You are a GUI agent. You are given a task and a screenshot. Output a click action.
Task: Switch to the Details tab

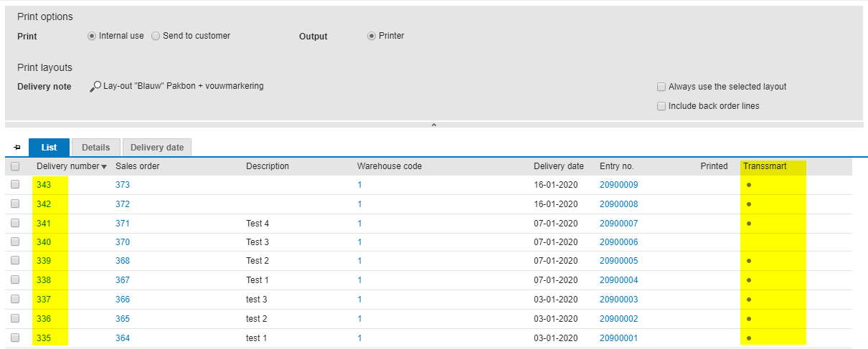pyautogui.click(x=95, y=148)
